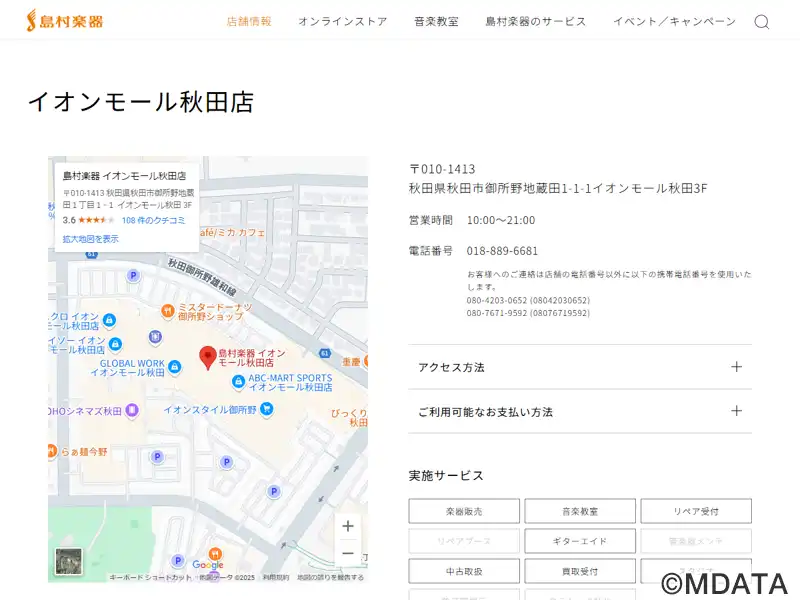This screenshot has height=600, width=800.
Task: Zoom out the map with minus
Action: [348, 553]
